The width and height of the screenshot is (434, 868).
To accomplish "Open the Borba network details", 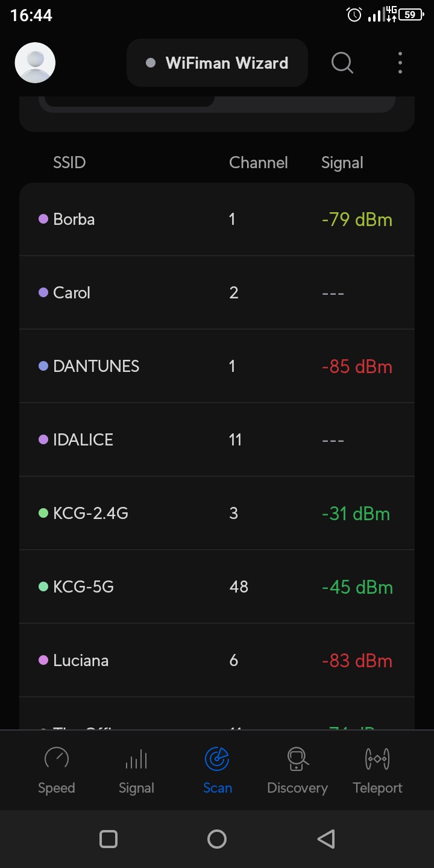I will (217, 219).
